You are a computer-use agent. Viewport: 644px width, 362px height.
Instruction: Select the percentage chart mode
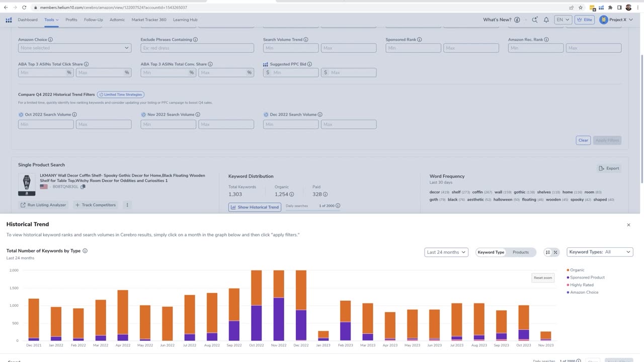pyautogui.click(x=555, y=252)
